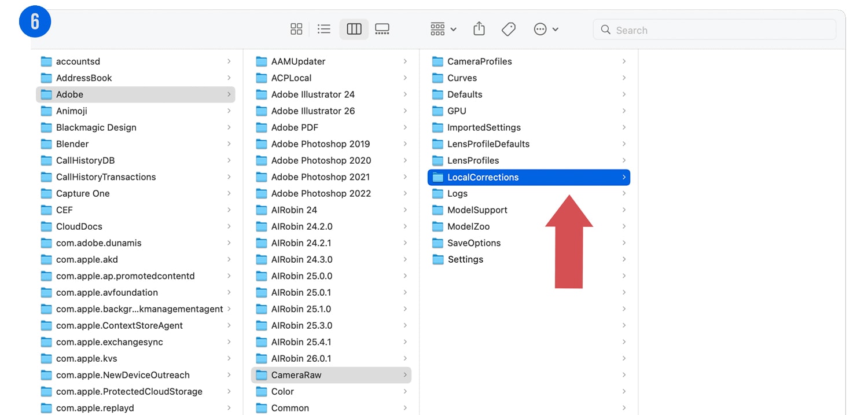
Task: Open the group-by options dropdown
Action: click(x=443, y=29)
